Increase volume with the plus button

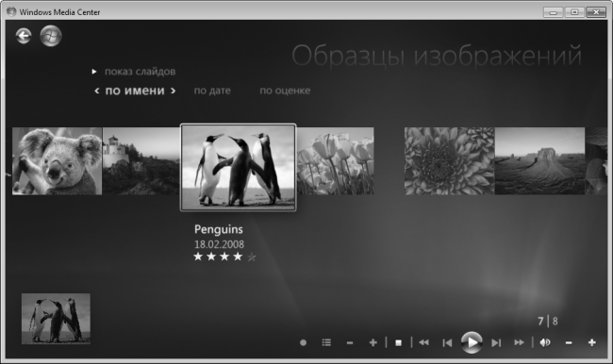[x=592, y=343]
